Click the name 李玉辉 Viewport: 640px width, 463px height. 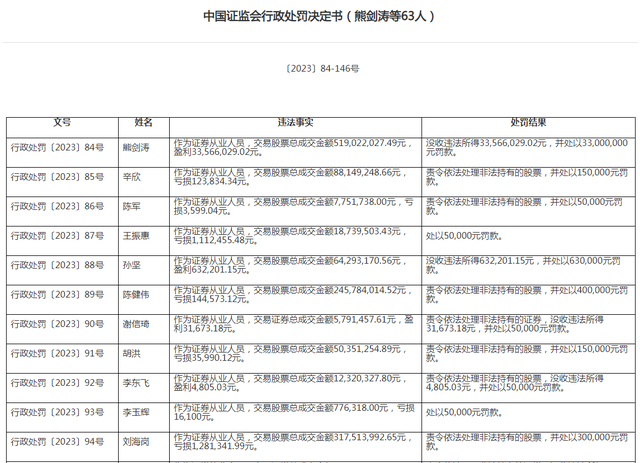pos(136,412)
